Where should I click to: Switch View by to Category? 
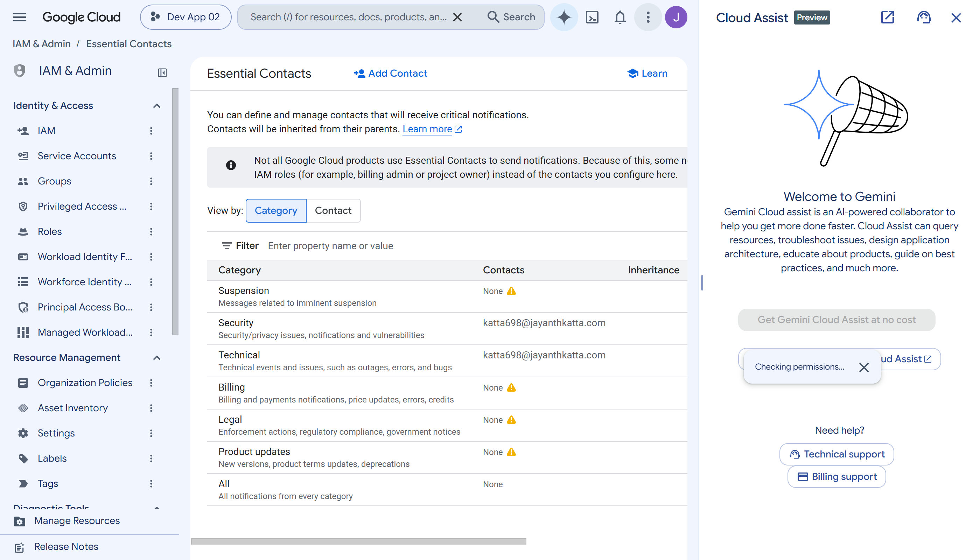click(x=276, y=211)
